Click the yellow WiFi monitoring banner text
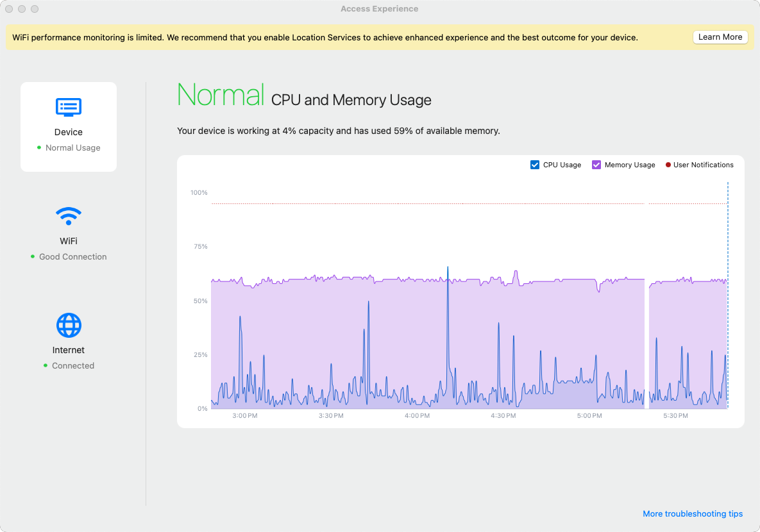The image size is (760, 532). pos(325,38)
